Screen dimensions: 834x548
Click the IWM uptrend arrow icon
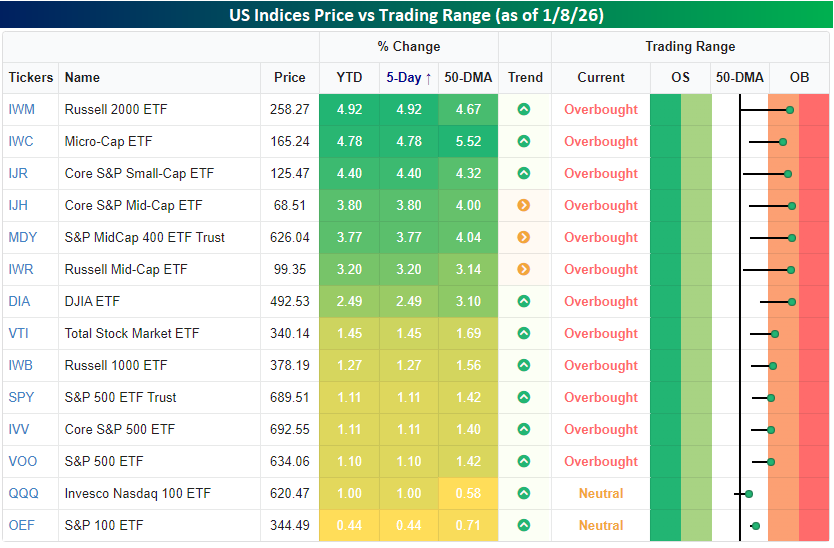(523, 110)
